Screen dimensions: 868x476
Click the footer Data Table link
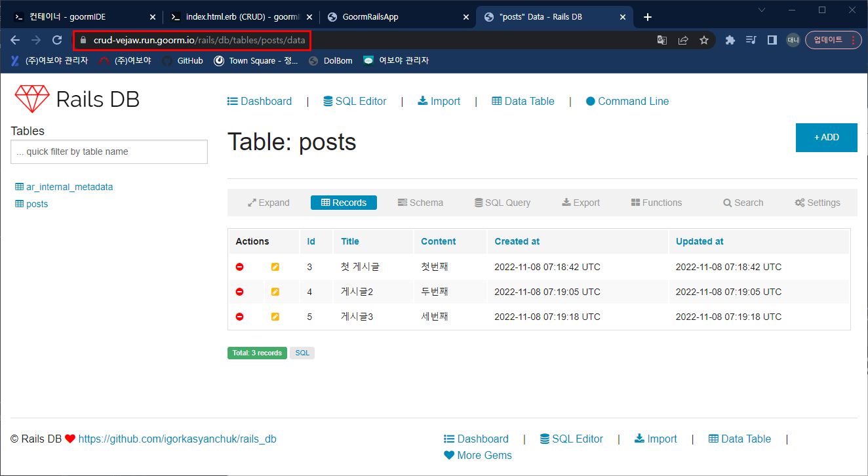740,439
